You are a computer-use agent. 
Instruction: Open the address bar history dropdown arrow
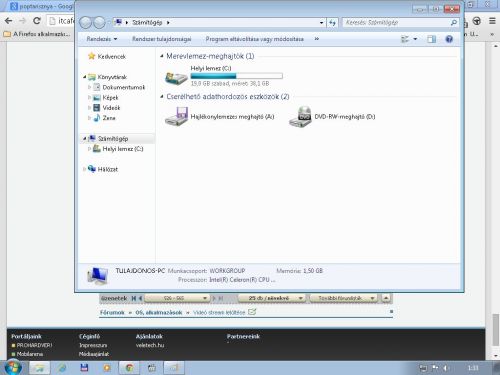click(321, 23)
